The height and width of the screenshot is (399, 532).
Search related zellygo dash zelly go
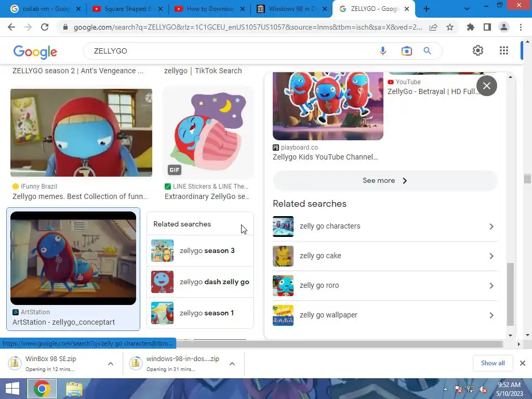click(200, 282)
